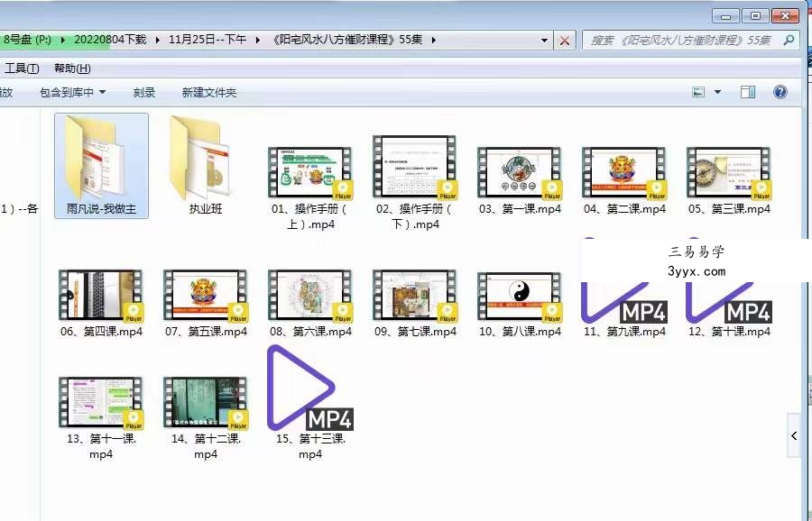Select the 09、第七课.mp4 file thumbnail
This screenshot has height=521, width=812.
coord(415,296)
